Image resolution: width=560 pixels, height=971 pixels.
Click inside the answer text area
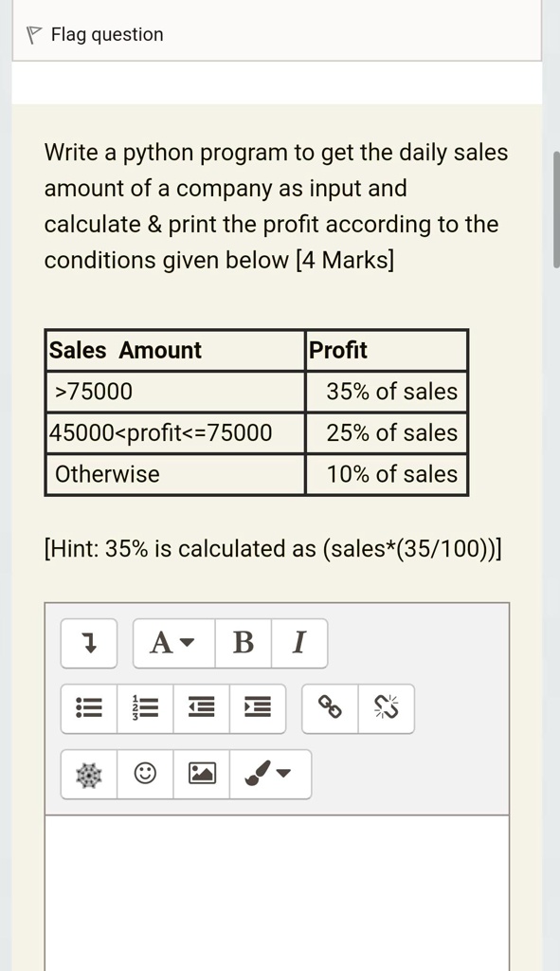pyautogui.click(x=278, y=893)
